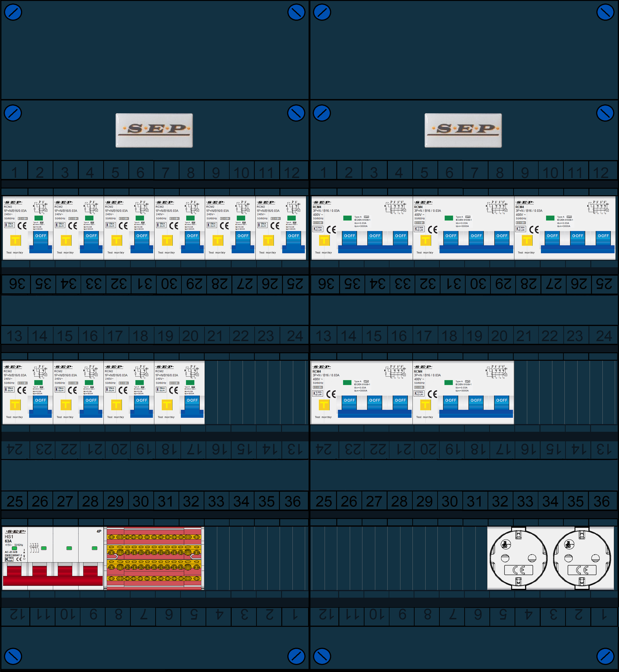619x672 pixels.
Task: Push the yellow Test button of the RCM4 under modules 17-20, right panel
Action: [x=425, y=405]
